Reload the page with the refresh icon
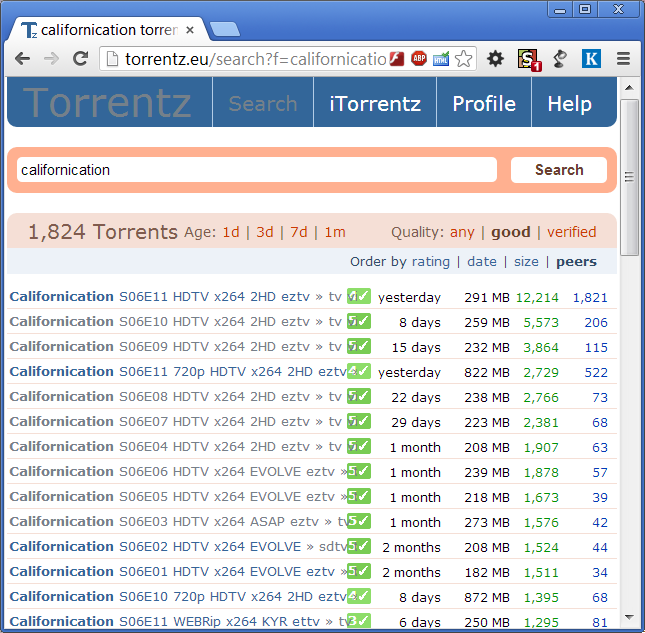 point(81,59)
